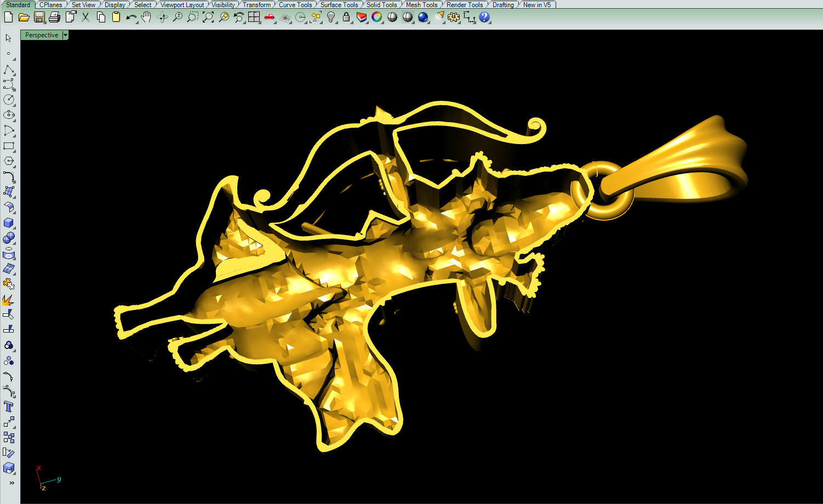Toggle the light bulb hide objects icon

[331, 18]
